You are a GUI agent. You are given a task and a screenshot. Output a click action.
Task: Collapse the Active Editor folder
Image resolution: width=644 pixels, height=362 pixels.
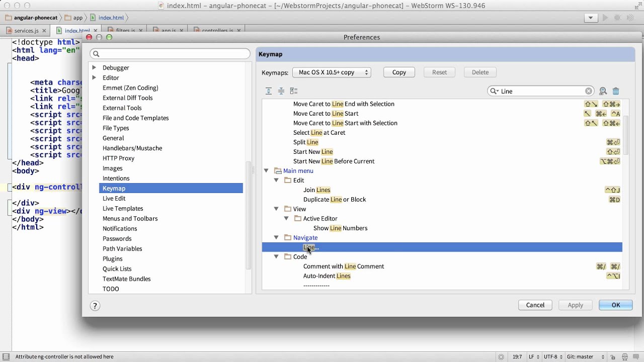[x=286, y=219]
